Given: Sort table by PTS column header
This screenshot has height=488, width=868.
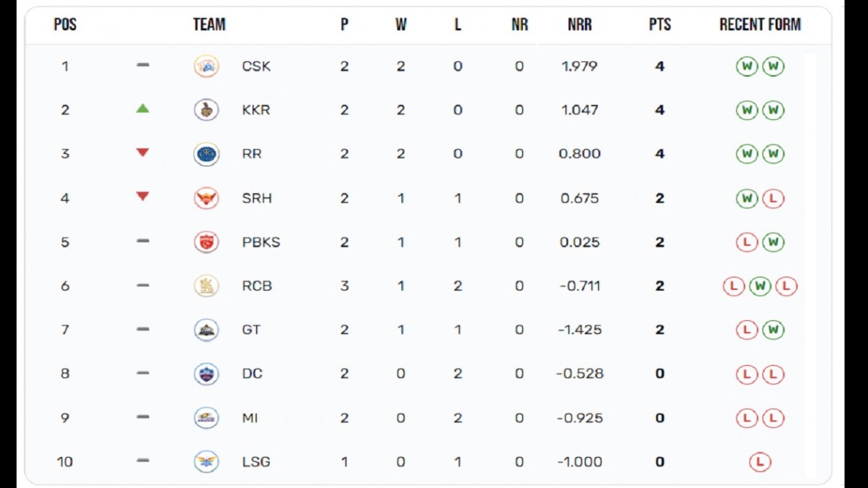Looking at the screenshot, I should [660, 25].
